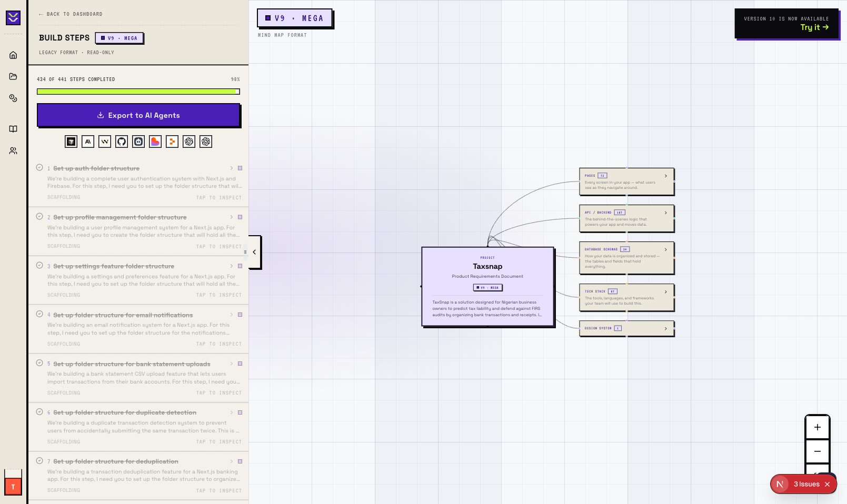Toggle completion check for step 4 email notifications
This screenshot has height=504, width=847.
pyautogui.click(x=39, y=314)
